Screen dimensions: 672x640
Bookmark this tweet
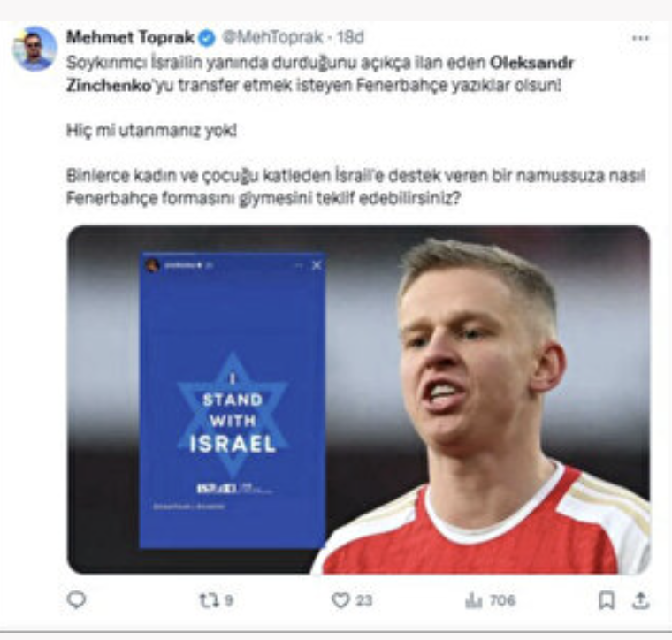(607, 599)
